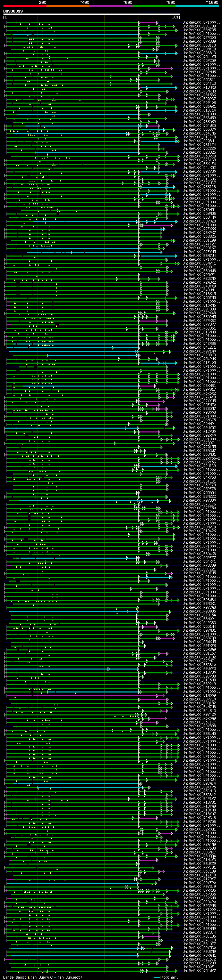Viewport: 222px width, 980px height.
Task: Open hit UniRef100_B3LCU9
Action: coord(199,26)
